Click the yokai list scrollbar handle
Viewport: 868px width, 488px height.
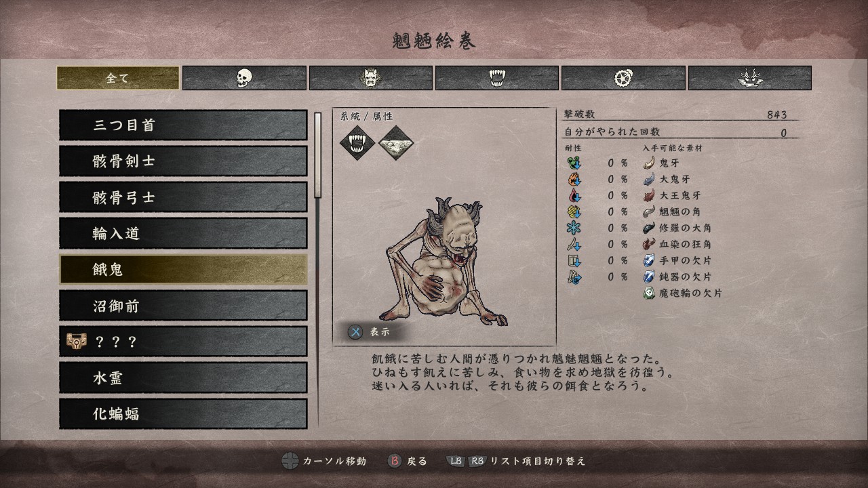[317, 155]
